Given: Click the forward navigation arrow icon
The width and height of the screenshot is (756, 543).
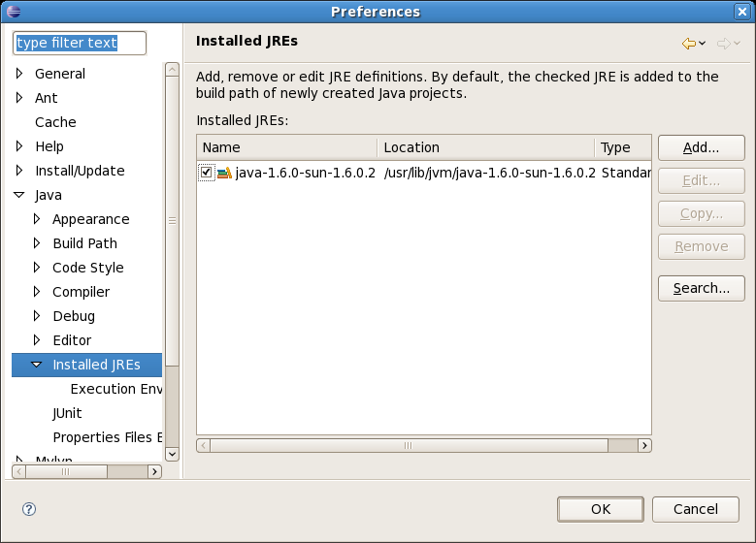Looking at the screenshot, I should point(723,44).
